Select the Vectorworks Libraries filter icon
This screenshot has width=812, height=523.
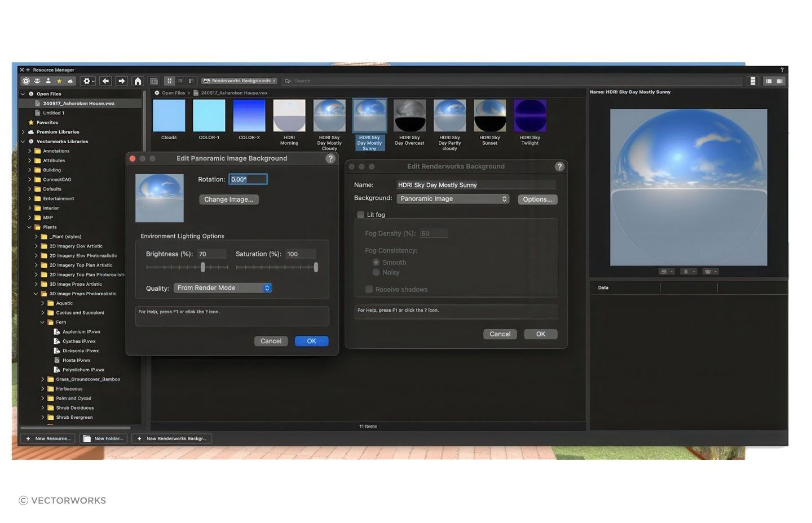point(25,81)
